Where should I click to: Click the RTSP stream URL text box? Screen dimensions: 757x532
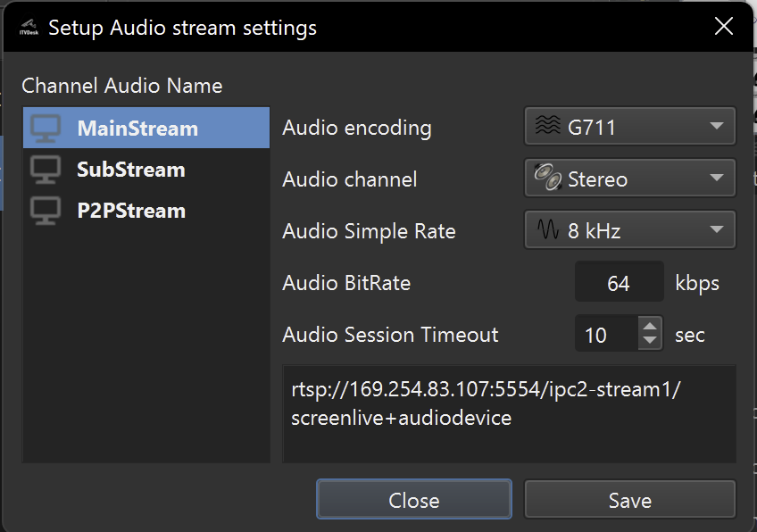click(509, 412)
